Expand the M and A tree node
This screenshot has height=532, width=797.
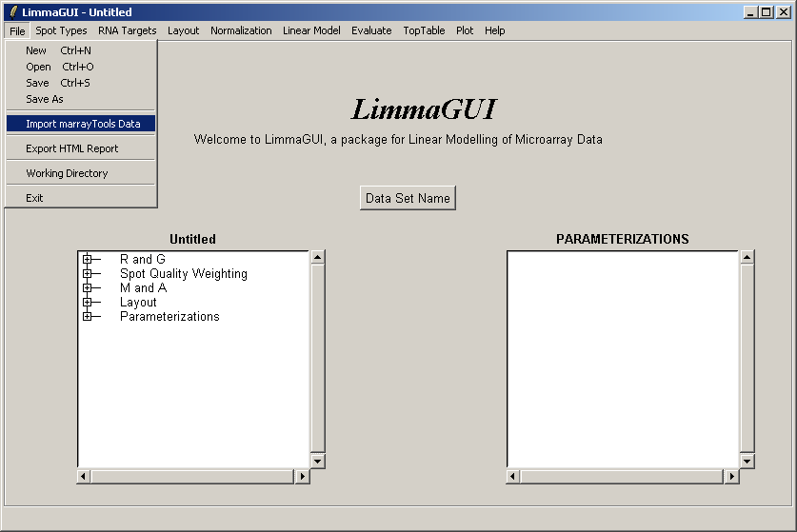(x=87, y=287)
